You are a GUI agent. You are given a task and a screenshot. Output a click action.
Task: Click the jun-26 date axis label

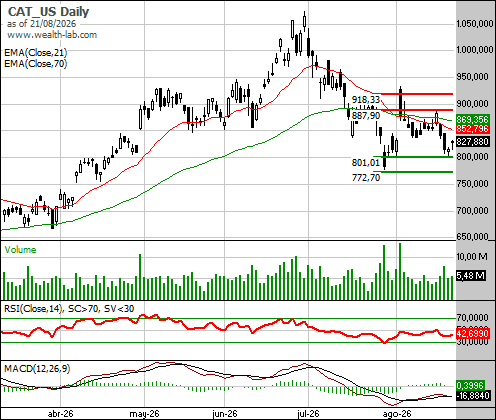225,414
